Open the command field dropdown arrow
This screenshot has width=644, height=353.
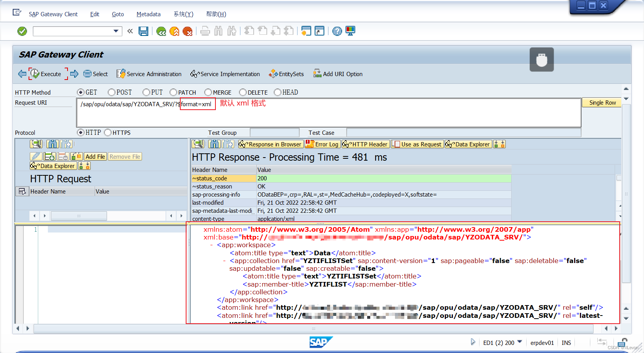click(x=116, y=31)
